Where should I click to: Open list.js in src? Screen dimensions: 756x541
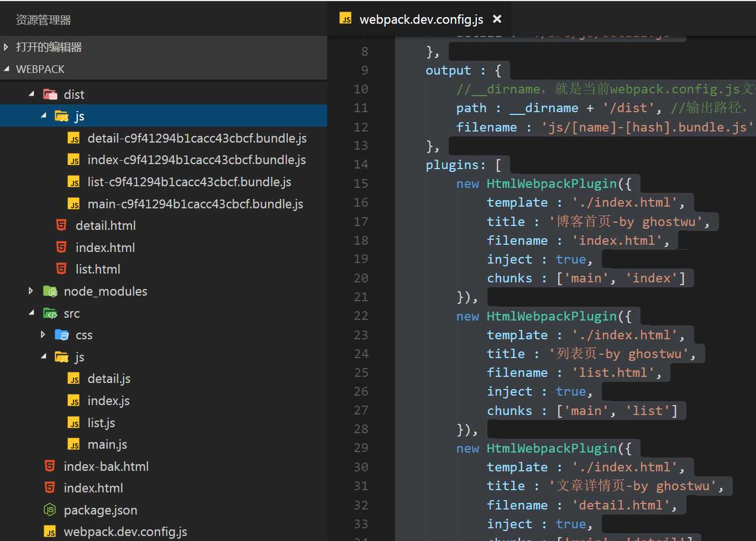101,423
